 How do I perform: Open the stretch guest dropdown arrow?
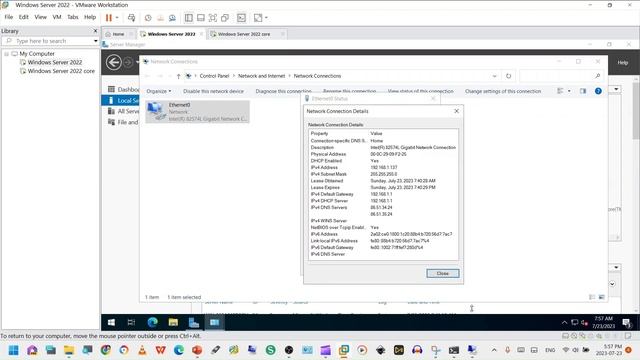tap(266, 18)
